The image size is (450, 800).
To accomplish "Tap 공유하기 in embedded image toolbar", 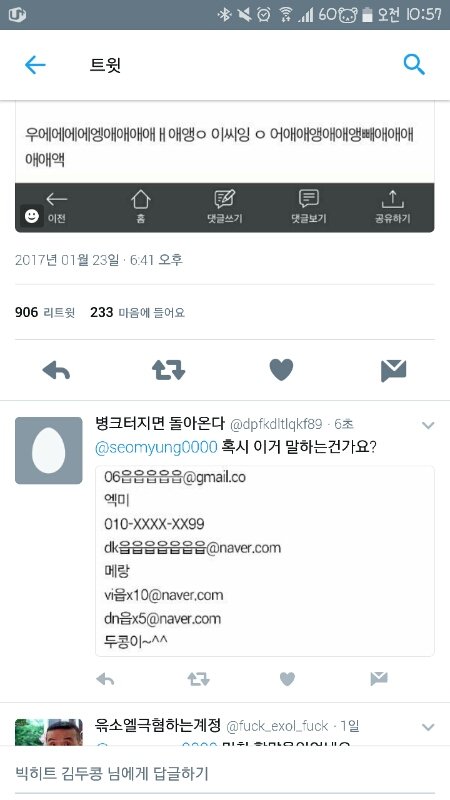I will pos(392,207).
